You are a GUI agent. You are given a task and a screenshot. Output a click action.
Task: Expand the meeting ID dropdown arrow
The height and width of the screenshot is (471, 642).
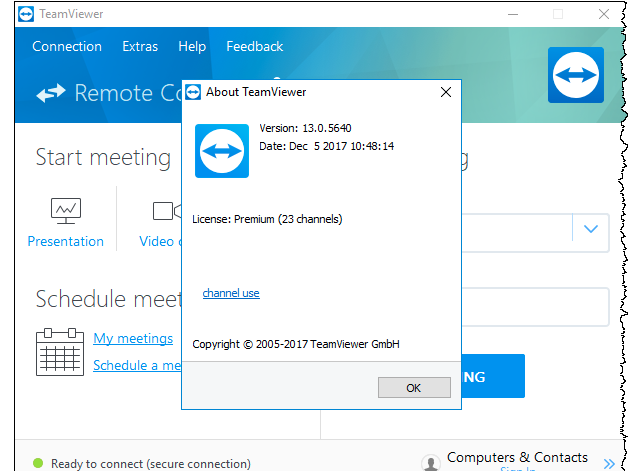tap(590, 229)
